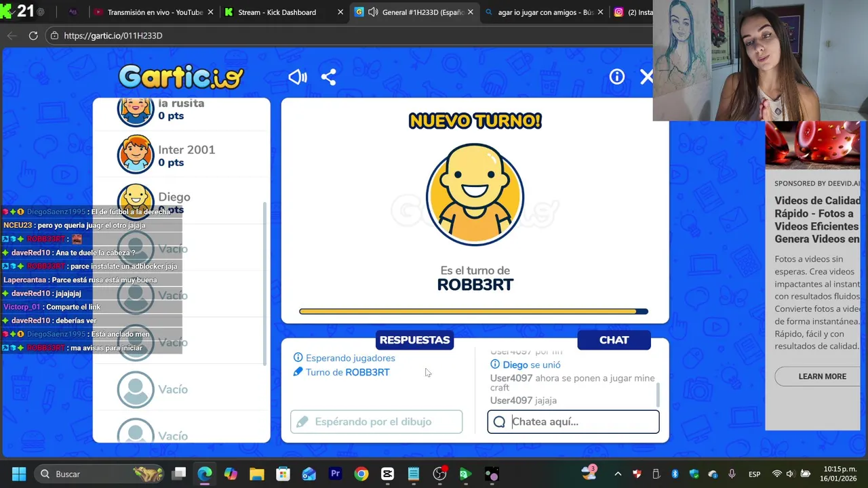Viewport: 868px width, 488px height.
Task: Open the 'Videos de Calidad' ad headline
Action: [x=817, y=220]
